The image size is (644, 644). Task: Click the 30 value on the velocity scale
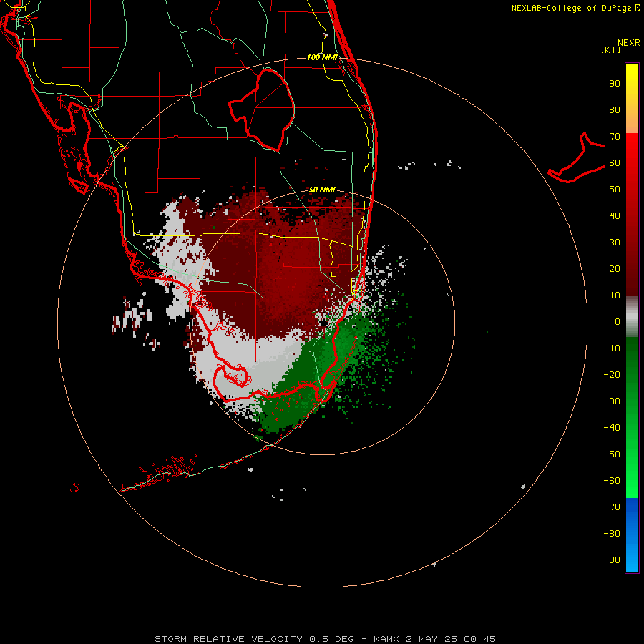[x=615, y=243]
